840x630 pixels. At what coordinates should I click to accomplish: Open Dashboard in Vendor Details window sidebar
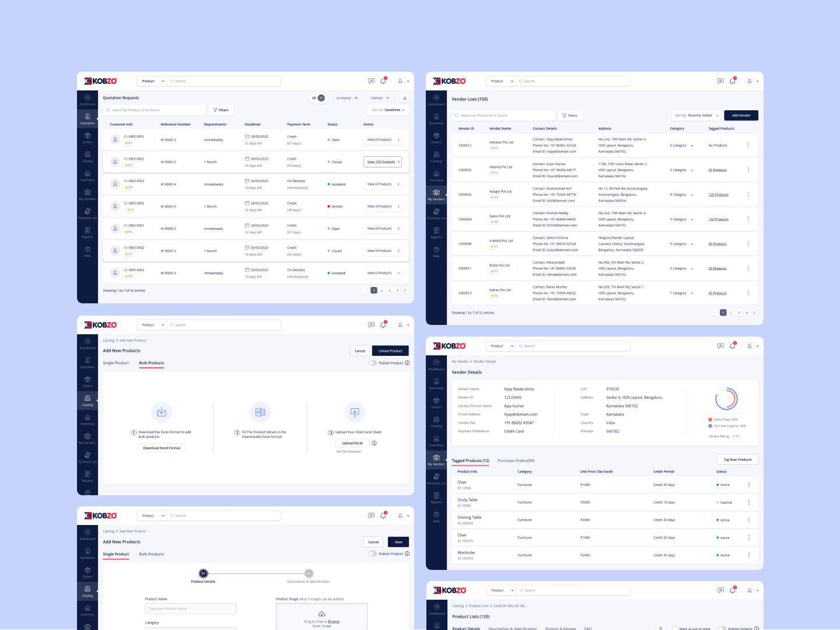(436, 365)
